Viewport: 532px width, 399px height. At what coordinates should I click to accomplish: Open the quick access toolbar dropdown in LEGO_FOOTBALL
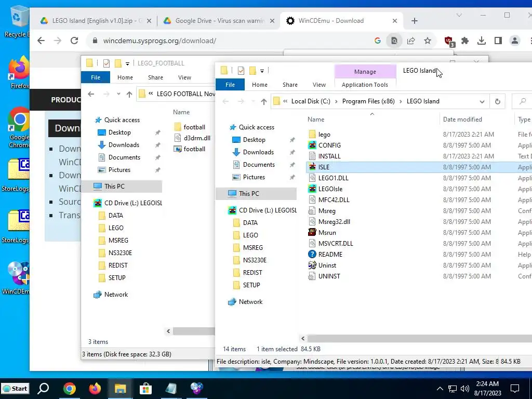(127, 63)
